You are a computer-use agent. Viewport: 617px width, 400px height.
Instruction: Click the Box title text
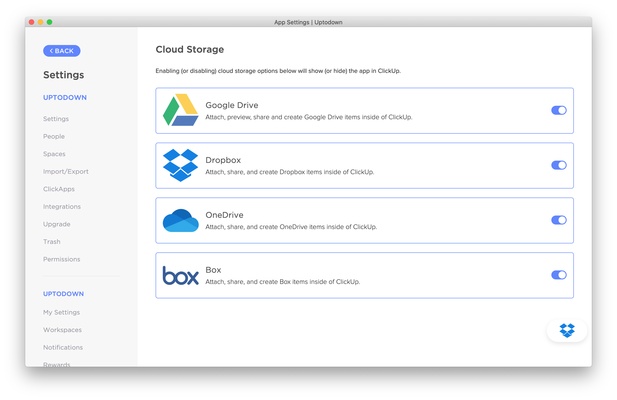[213, 270]
